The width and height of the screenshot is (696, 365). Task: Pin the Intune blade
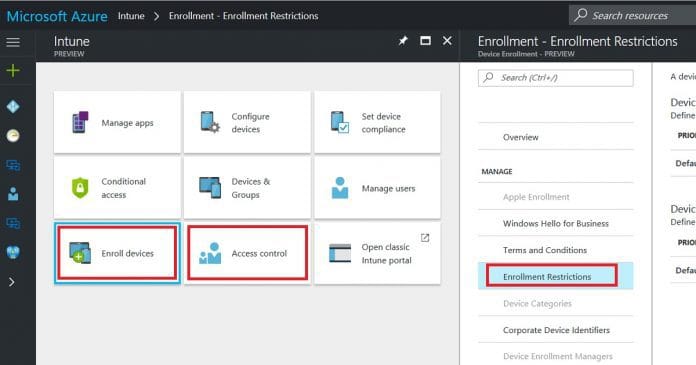403,41
